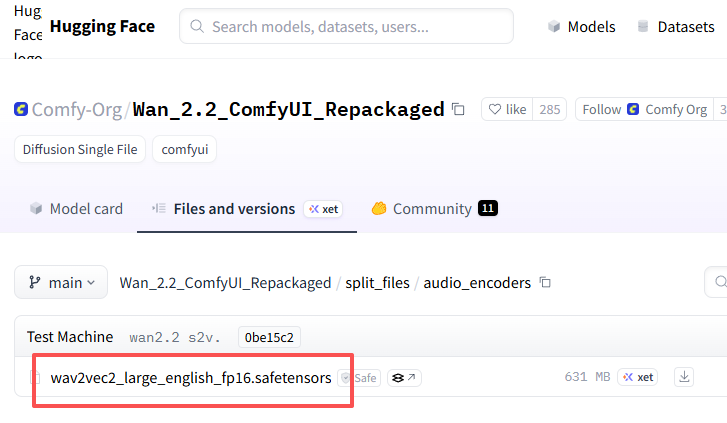This screenshot has height=423, width=727.
Task: Open the file's external viewer icon with arrow
Action: [404, 378]
